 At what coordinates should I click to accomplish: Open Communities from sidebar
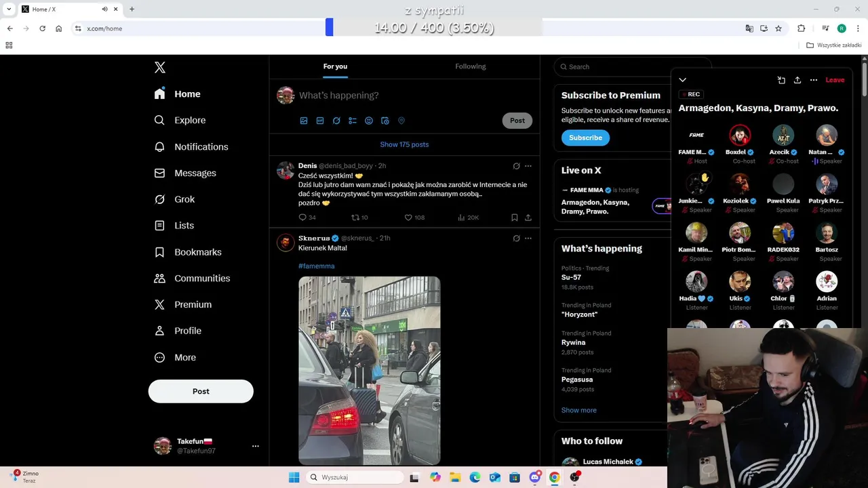click(192, 279)
